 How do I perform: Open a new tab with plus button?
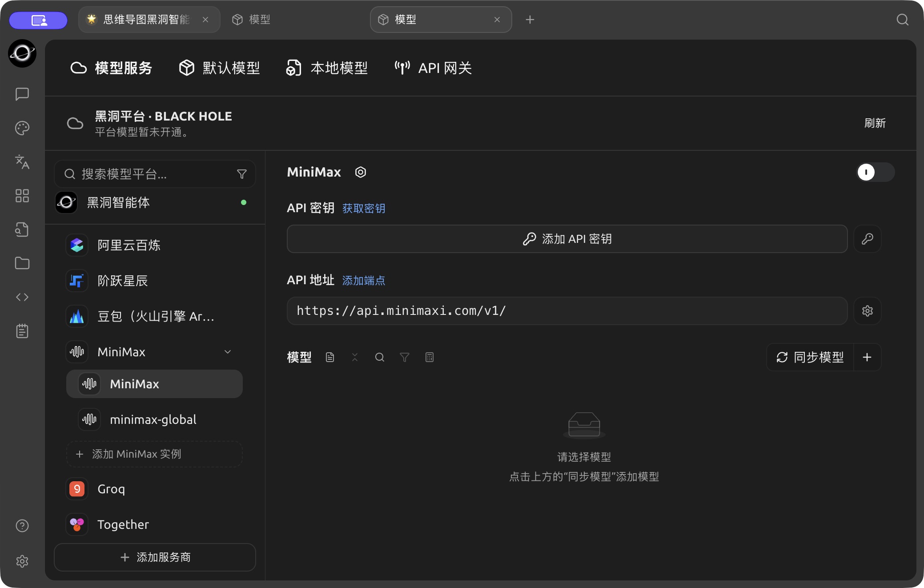pyautogui.click(x=530, y=20)
